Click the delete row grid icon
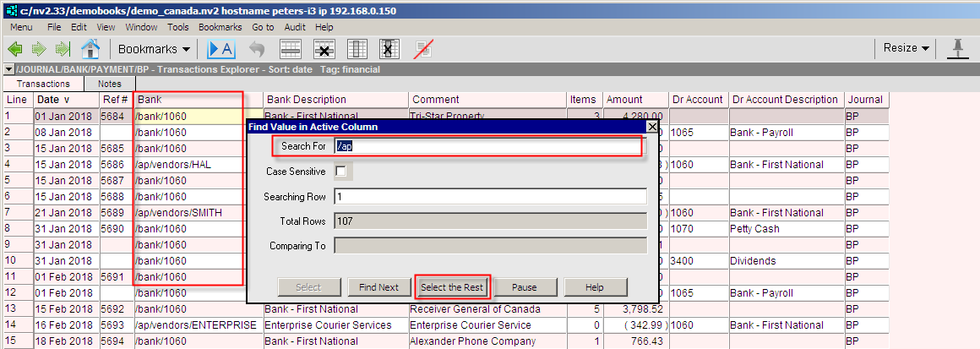This screenshot has height=349, width=980. [324, 49]
